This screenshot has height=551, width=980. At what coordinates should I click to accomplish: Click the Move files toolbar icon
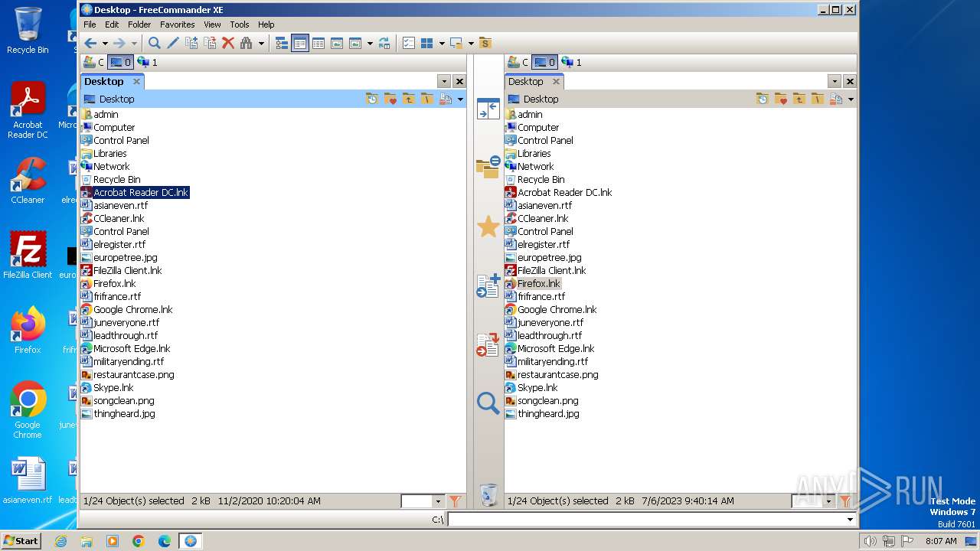tap(210, 44)
